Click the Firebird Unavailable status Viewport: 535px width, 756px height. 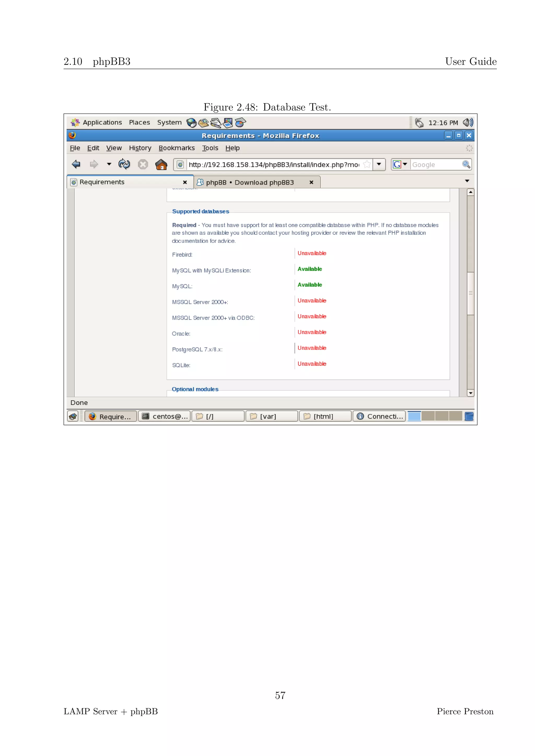(312, 253)
